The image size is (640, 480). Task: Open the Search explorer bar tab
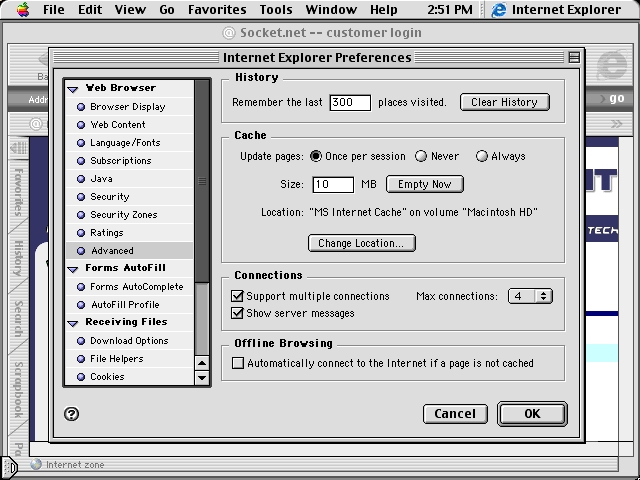coord(18,318)
